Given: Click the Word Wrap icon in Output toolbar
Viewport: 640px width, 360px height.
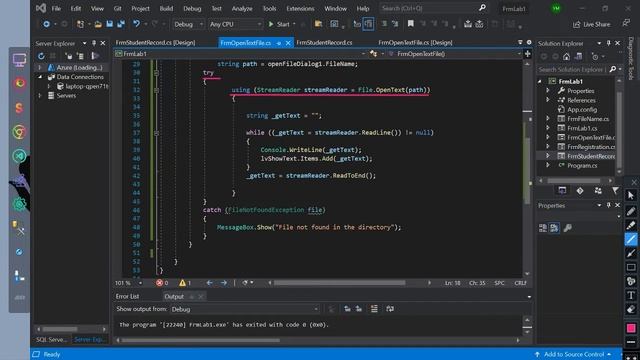Looking at the screenshot, I should coord(390,309).
